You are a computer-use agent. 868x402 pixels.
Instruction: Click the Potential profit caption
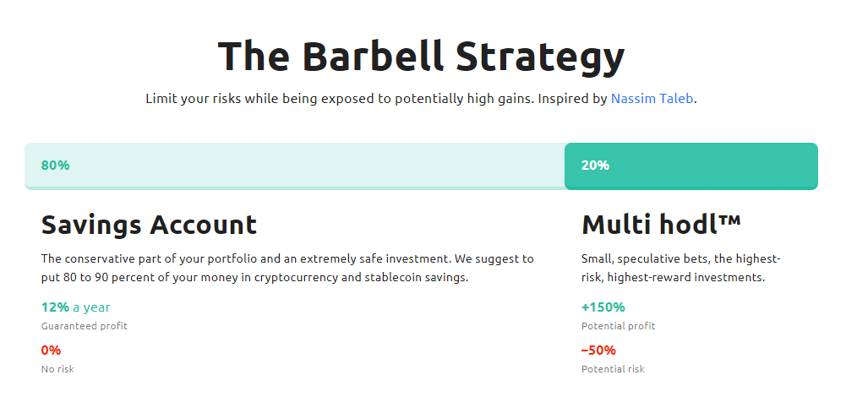click(619, 326)
